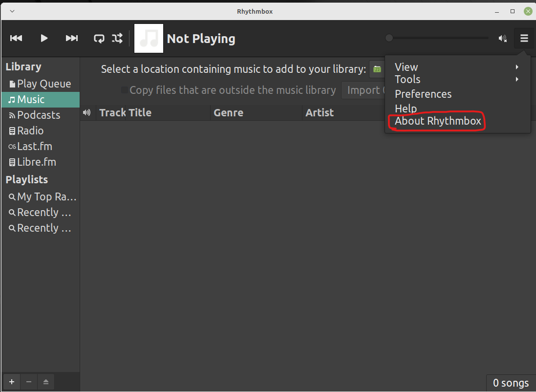Add a new playlist with plus button
The width and height of the screenshot is (536, 392).
pos(12,382)
